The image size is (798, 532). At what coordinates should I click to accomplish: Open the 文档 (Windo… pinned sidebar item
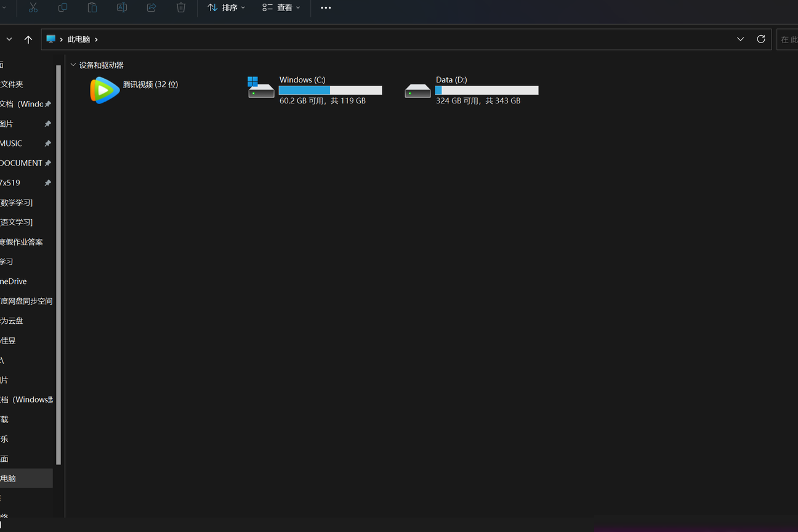point(26,104)
